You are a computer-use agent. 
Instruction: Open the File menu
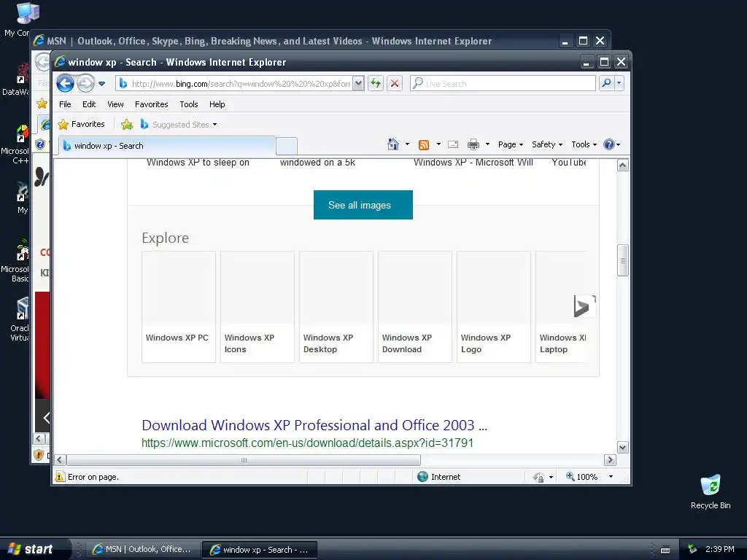[x=65, y=104]
